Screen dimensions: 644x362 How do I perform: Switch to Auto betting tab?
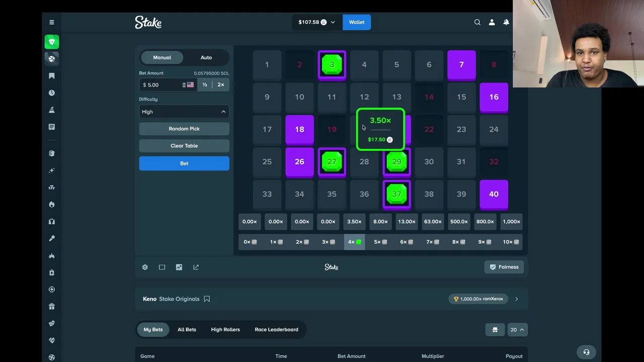206,57
